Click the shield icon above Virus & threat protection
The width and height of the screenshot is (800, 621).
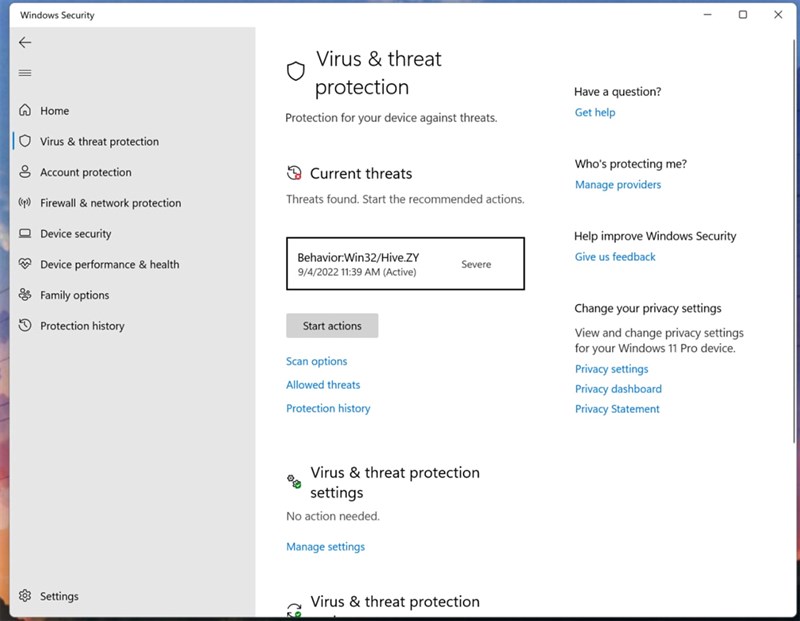click(x=295, y=70)
